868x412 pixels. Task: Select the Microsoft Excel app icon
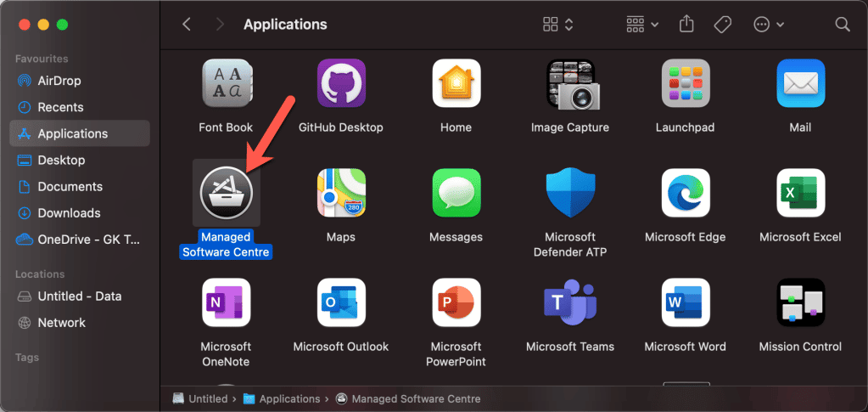(800, 193)
